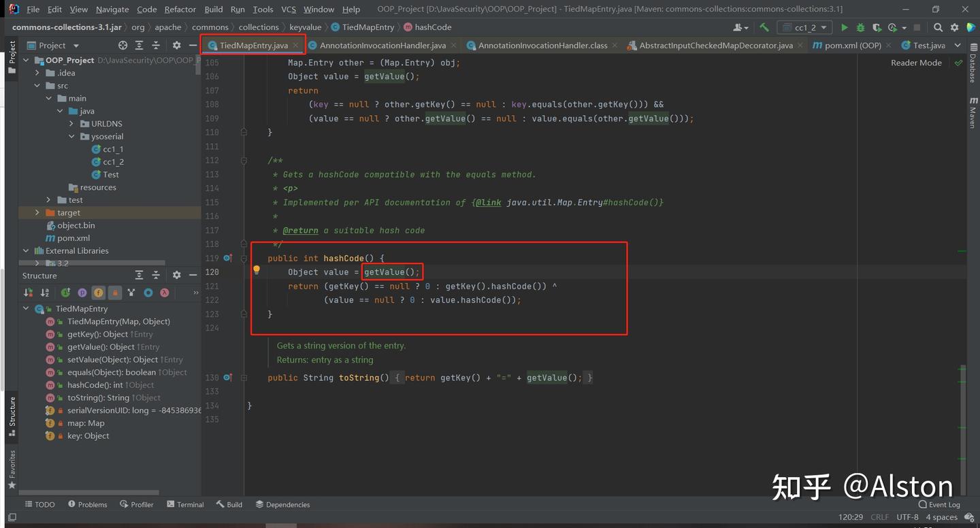Collapse the TiedMapEntry structure node
This screenshot has width=980, height=528.
(26, 308)
